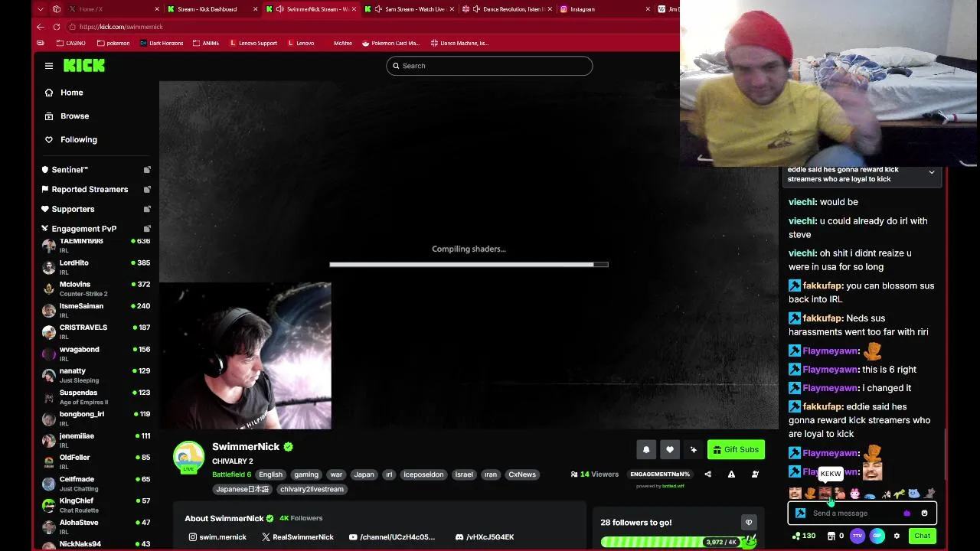The height and width of the screenshot is (551, 980).
Task: Open the CASINO bookmarks folder
Action: click(x=71, y=43)
